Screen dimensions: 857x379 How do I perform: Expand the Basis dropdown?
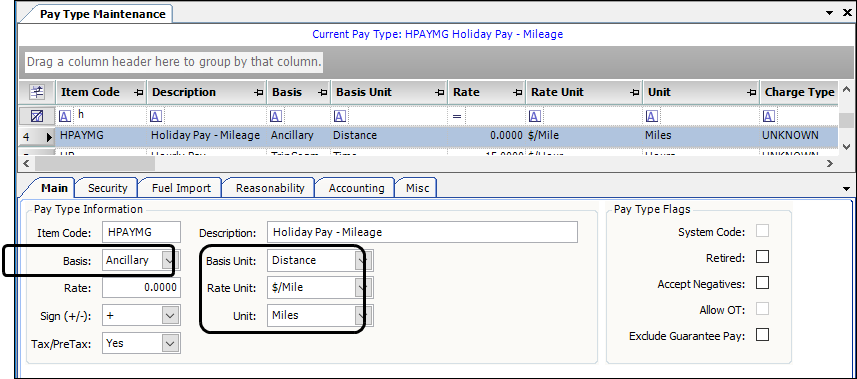tap(168, 261)
